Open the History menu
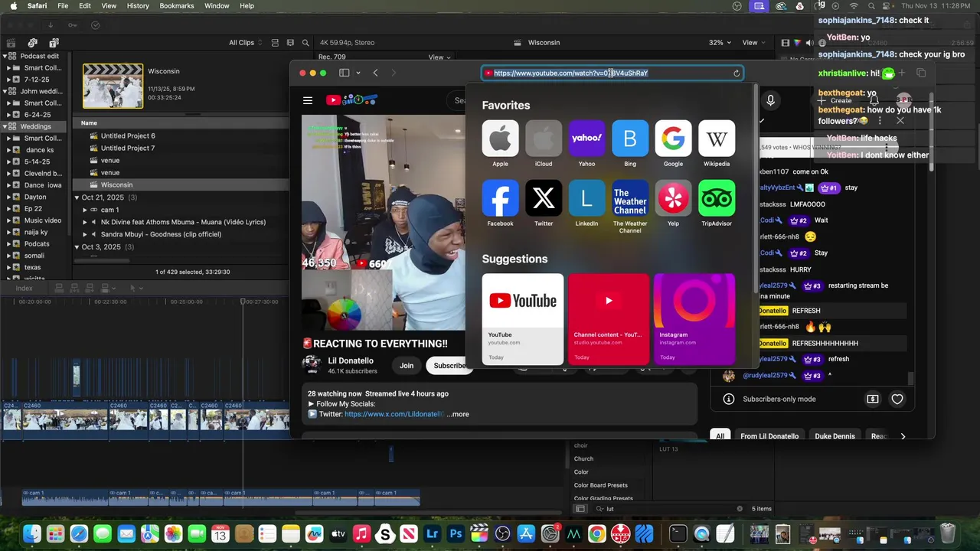Screen dimensions: 980x551 point(138,6)
